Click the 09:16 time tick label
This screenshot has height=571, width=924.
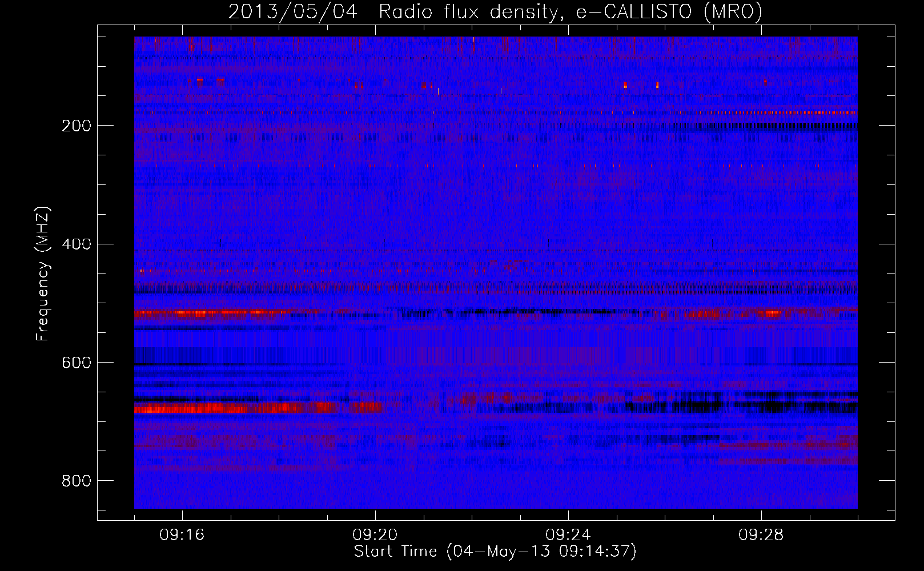point(182,535)
